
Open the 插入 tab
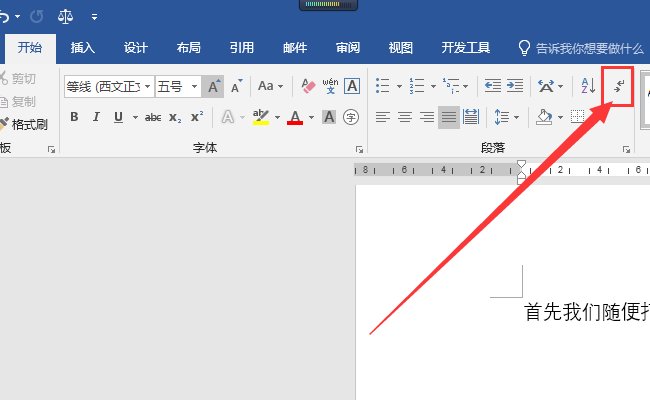pos(82,48)
